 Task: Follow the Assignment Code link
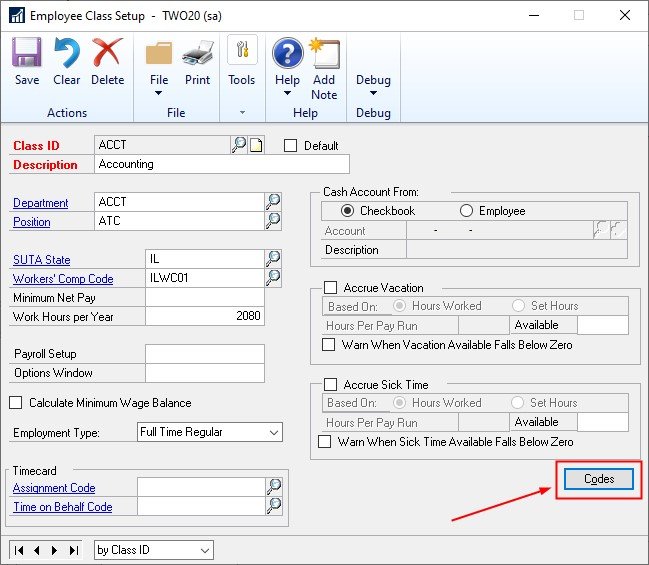54,488
